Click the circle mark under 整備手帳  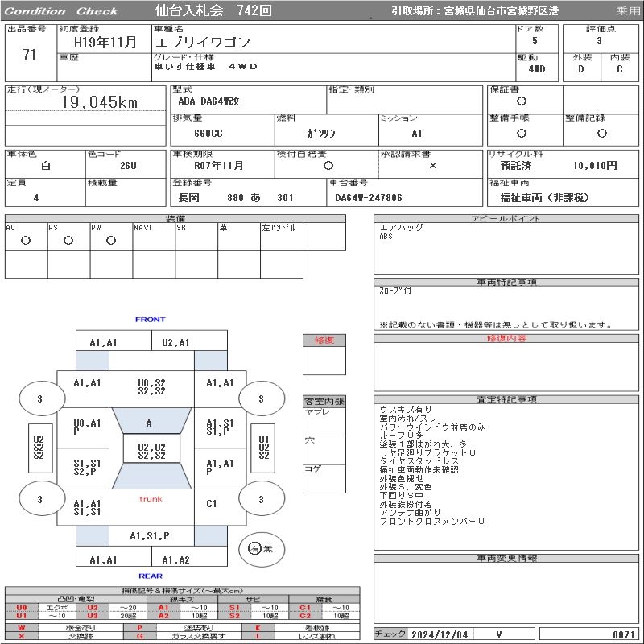(521, 133)
